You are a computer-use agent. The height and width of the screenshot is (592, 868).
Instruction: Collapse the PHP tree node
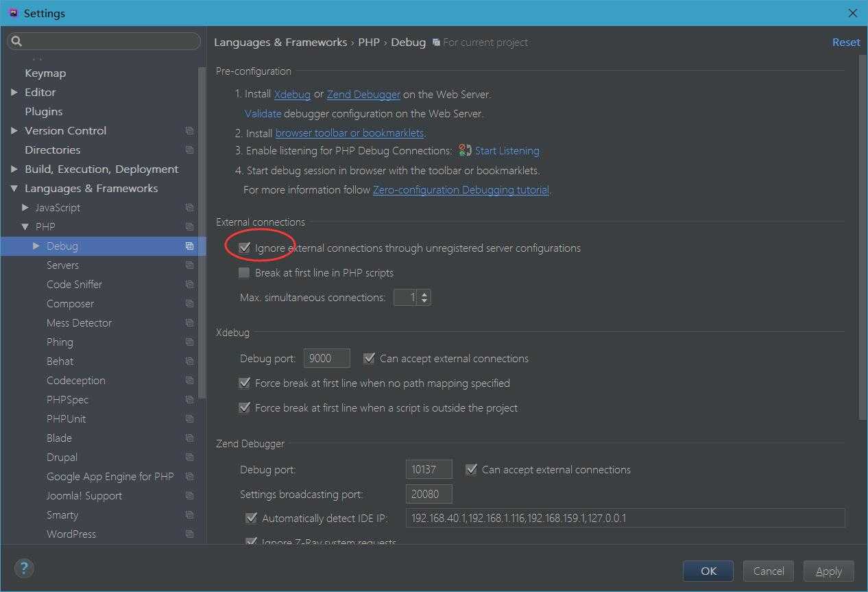pyautogui.click(x=25, y=226)
